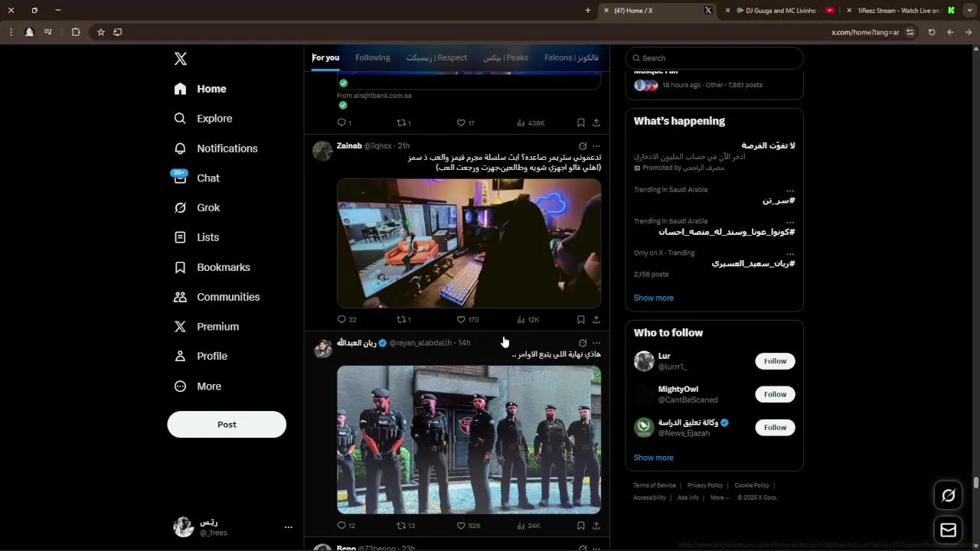Open Bookmarks in the sidebar
Screen dimensions: 980x551
(x=213, y=267)
